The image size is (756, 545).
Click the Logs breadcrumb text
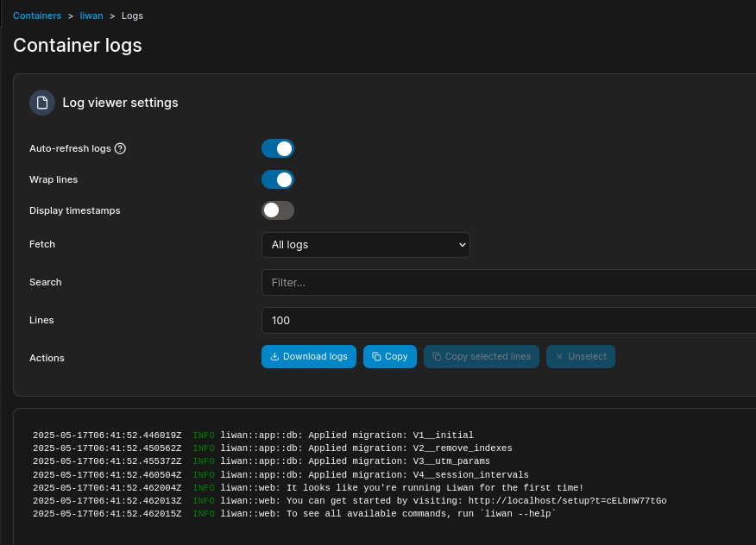click(132, 16)
